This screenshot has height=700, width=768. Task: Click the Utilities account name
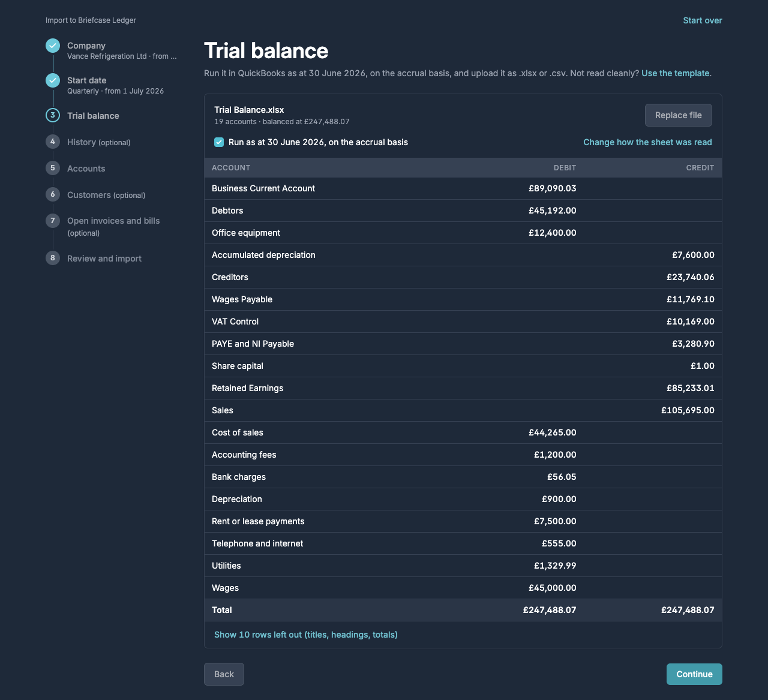[x=226, y=566]
